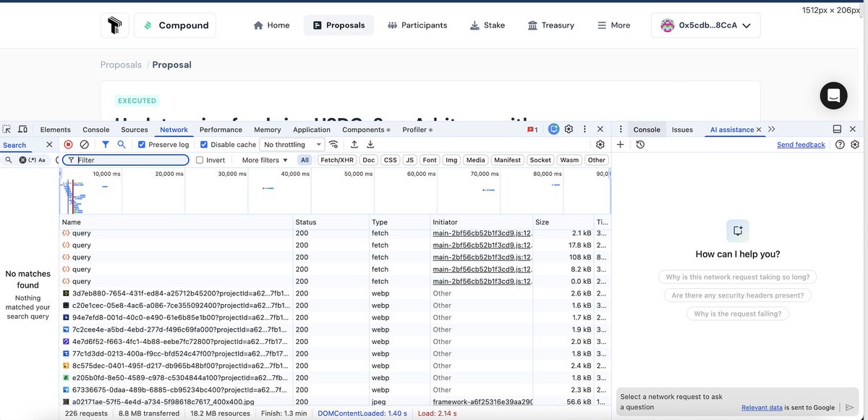Click the error count red badge
This screenshot has width=868, height=420.
[532, 130]
